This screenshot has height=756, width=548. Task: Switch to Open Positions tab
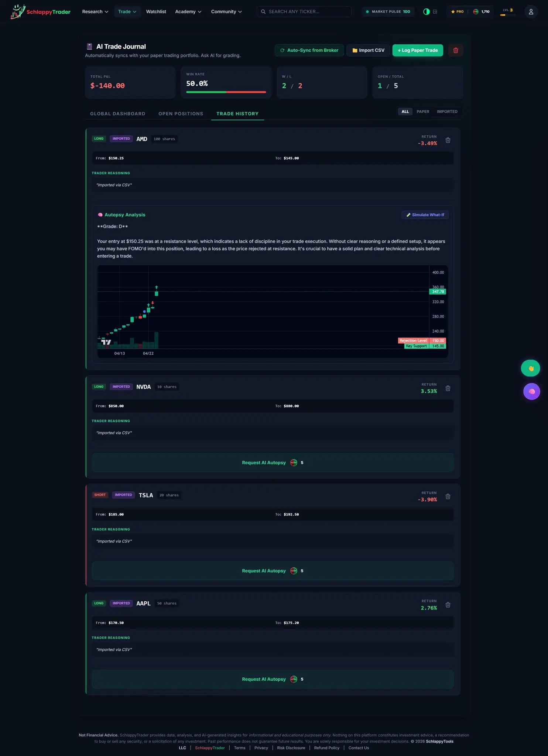pos(181,114)
